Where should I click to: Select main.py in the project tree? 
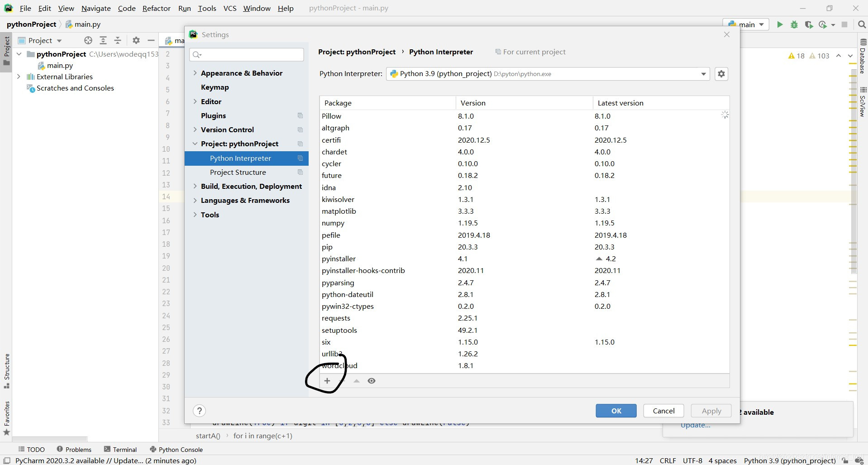pyautogui.click(x=60, y=65)
